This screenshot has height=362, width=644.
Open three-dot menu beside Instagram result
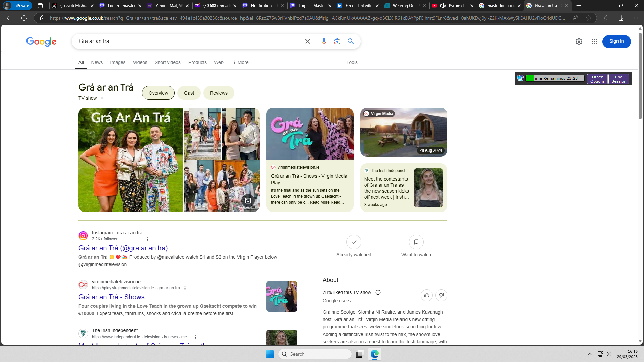click(147, 239)
